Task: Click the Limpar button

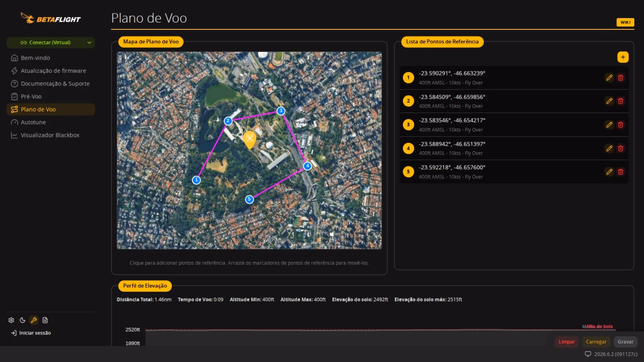Action: (x=566, y=342)
